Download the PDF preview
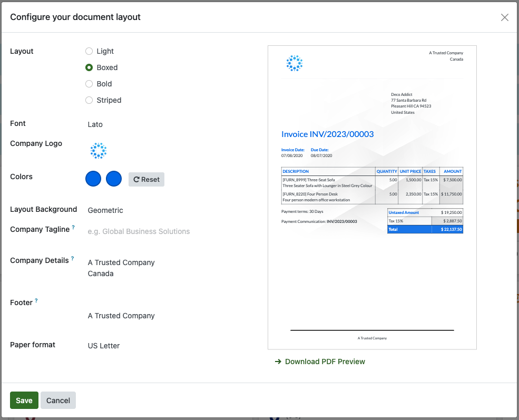The width and height of the screenshot is (519, 420). tap(320, 362)
